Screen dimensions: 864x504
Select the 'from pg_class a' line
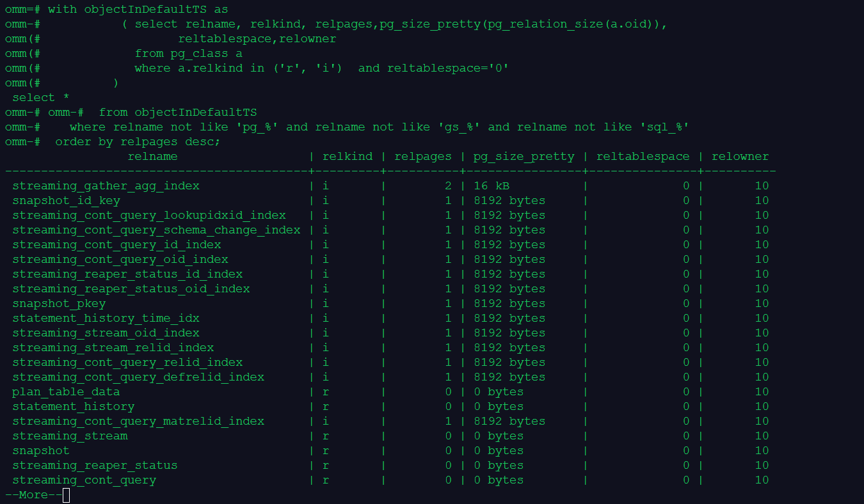[189, 53]
